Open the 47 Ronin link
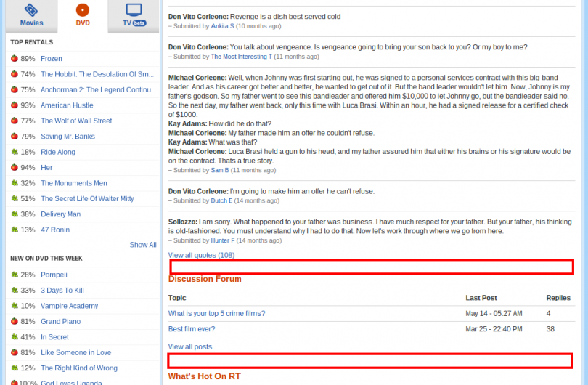The image size is (588, 385). pos(55,230)
